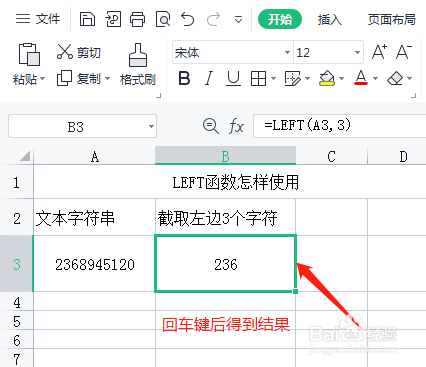This screenshot has width=426, height=367.
Task: Click the 粘贴 paste icon
Action: pos(29,54)
